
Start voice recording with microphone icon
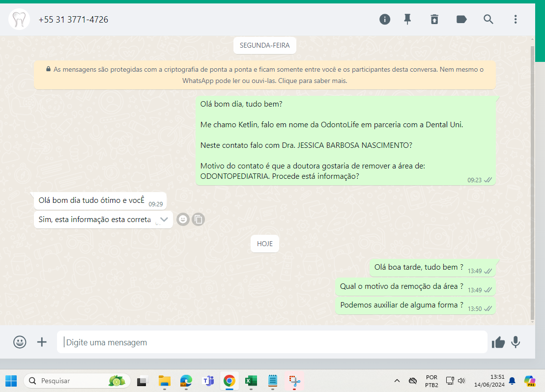(x=516, y=342)
